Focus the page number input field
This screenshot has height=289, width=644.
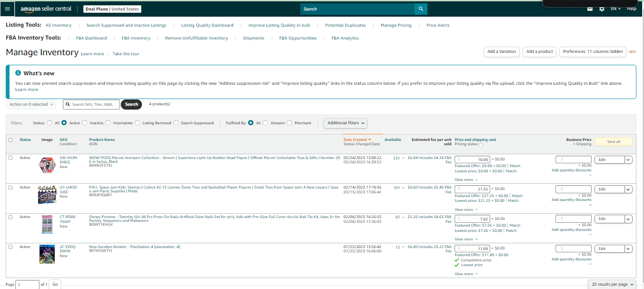27,284
